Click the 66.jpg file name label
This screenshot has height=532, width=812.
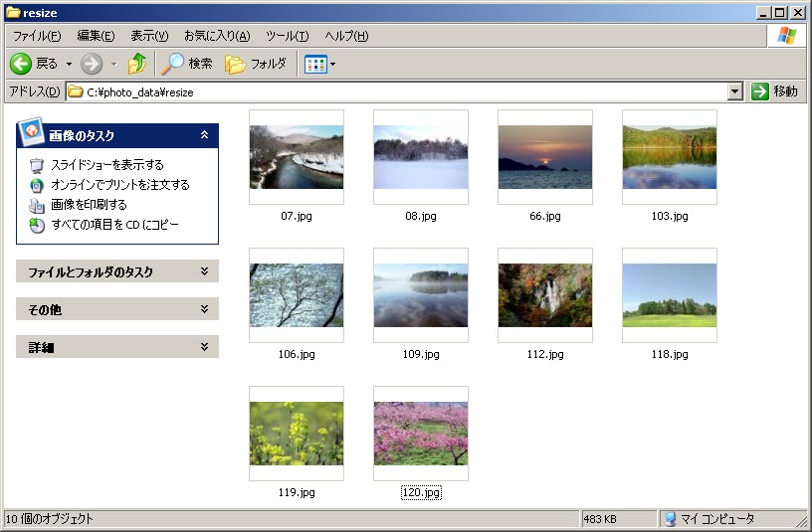[544, 216]
